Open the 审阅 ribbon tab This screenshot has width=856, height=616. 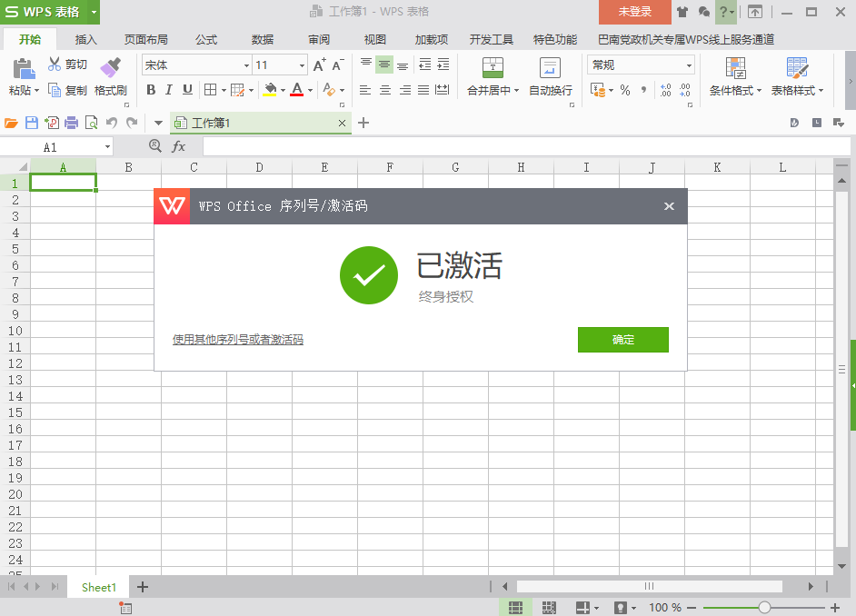coord(319,39)
